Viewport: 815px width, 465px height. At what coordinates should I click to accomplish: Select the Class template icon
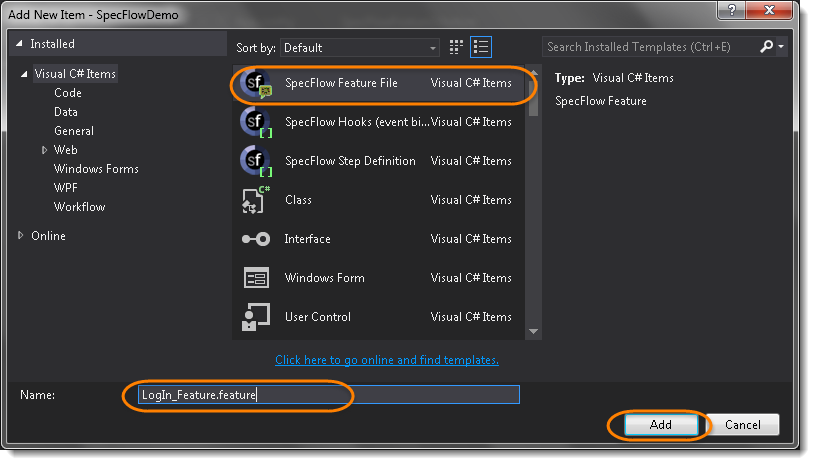(256, 200)
